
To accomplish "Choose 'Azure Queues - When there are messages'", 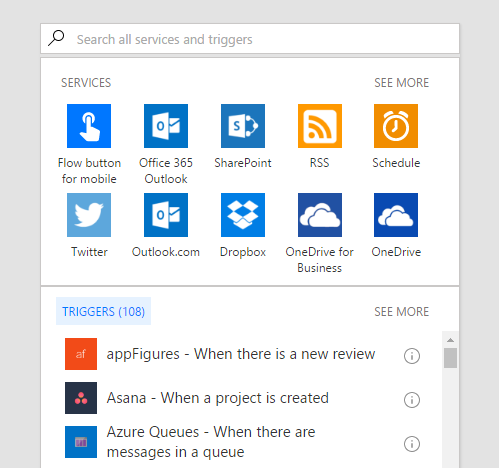I will tap(211, 442).
